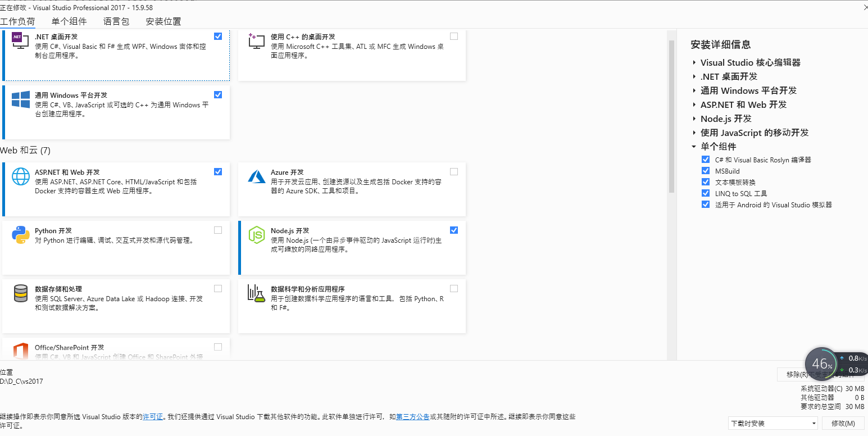Image resolution: width=868 pixels, height=436 pixels.
Task: Click the flask chart icon for 数据科学和分析应用程序
Action: [257, 293]
